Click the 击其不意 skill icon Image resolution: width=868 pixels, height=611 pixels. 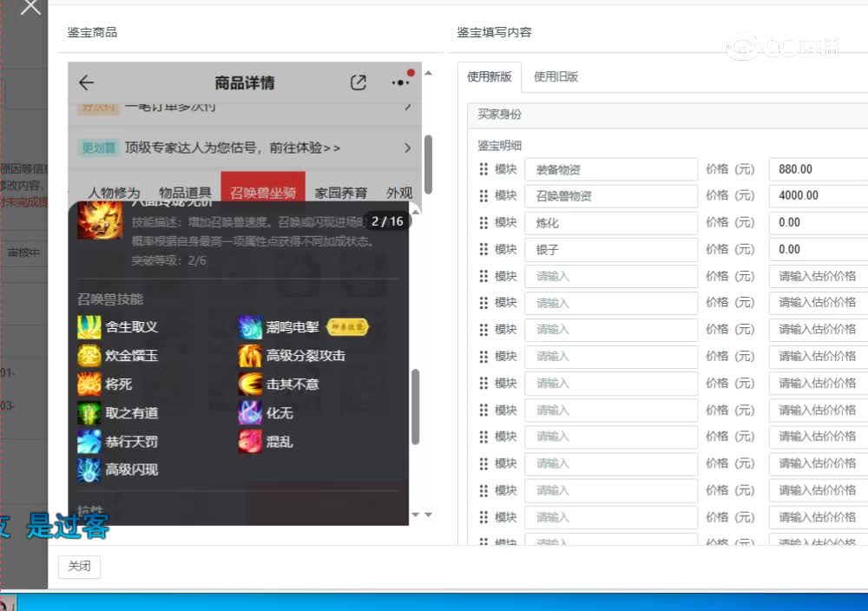(x=251, y=384)
